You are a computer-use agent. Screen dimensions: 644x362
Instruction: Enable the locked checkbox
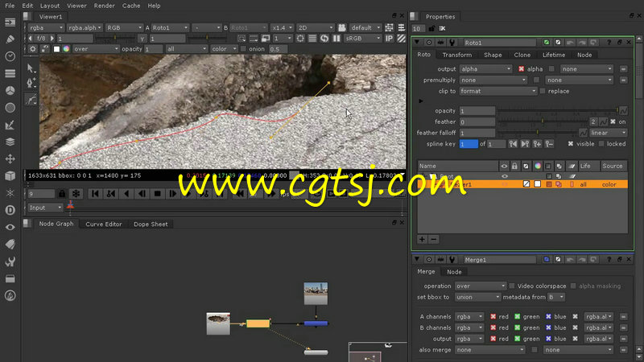point(601,144)
